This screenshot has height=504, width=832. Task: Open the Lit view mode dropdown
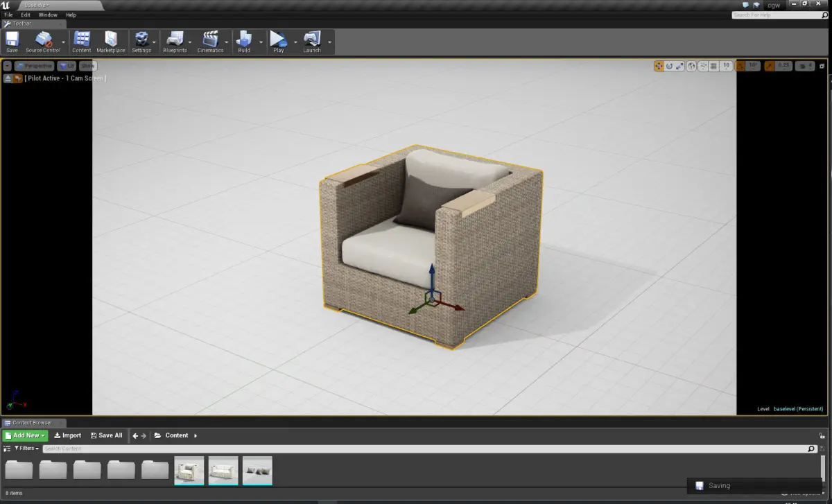(67, 66)
